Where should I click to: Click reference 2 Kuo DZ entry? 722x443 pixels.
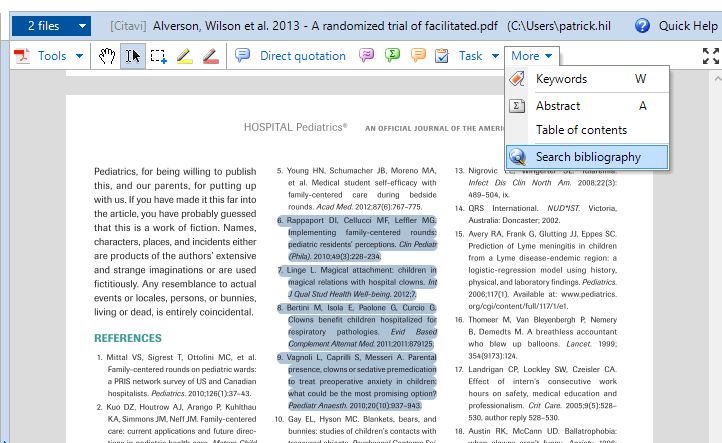point(177,423)
